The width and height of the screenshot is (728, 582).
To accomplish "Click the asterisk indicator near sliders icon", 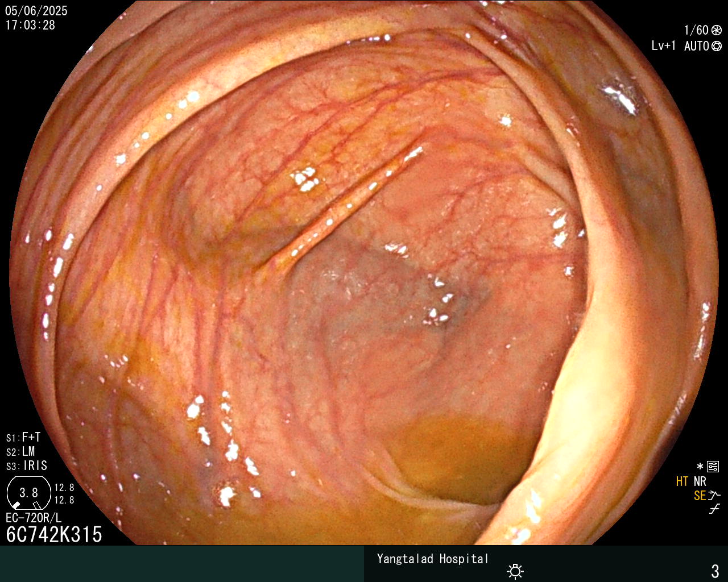I will click(x=700, y=467).
